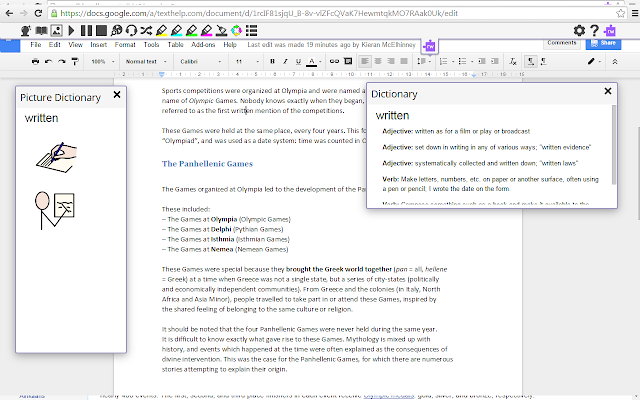Open the Add-ons menu
The width and height of the screenshot is (640, 400).
click(203, 44)
